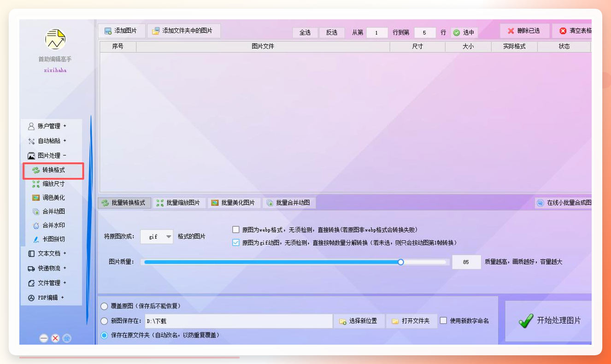Open the gif format dropdown
Screen dimensions: 611x364
pyautogui.click(x=157, y=236)
